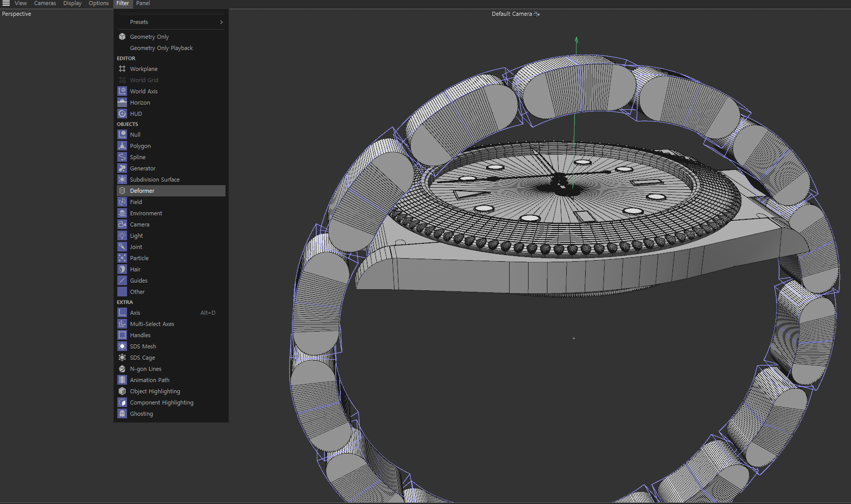Toggle Environment objects filter icon

coord(122,213)
